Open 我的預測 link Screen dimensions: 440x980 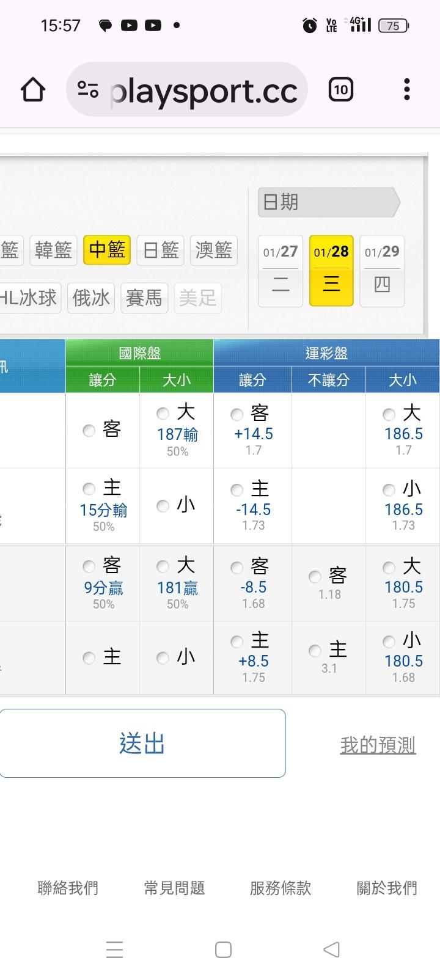(378, 745)
